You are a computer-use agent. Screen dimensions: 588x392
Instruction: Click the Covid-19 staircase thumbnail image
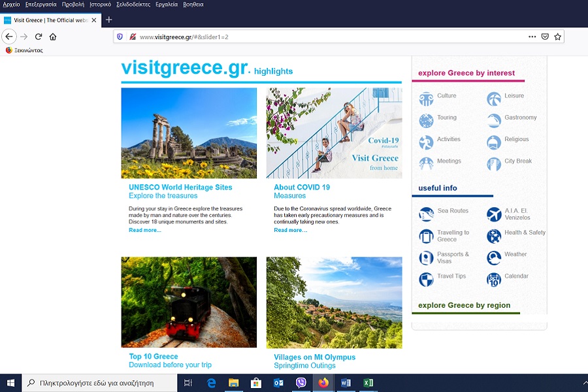(334, 133)
